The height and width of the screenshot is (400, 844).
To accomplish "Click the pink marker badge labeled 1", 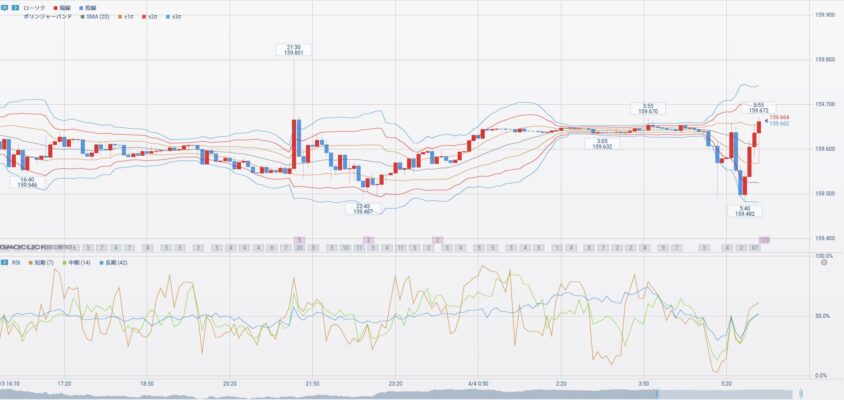I will pyautogui.click(x=299, y=240).
